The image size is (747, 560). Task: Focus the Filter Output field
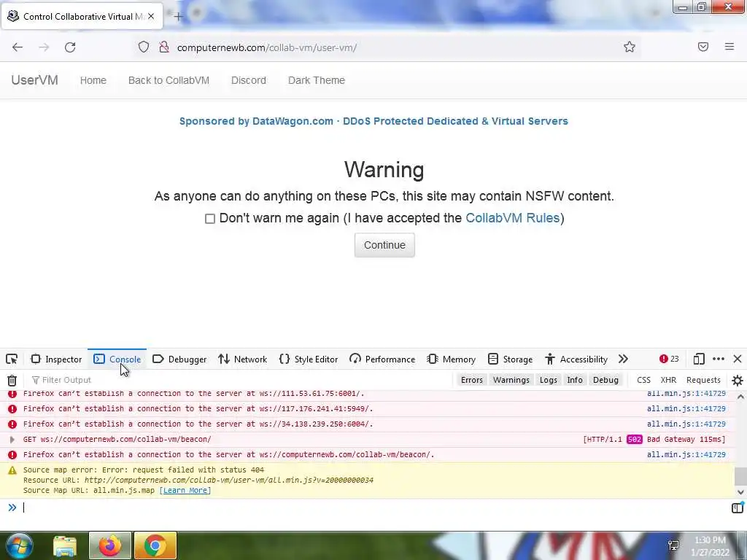click(239, 380)
